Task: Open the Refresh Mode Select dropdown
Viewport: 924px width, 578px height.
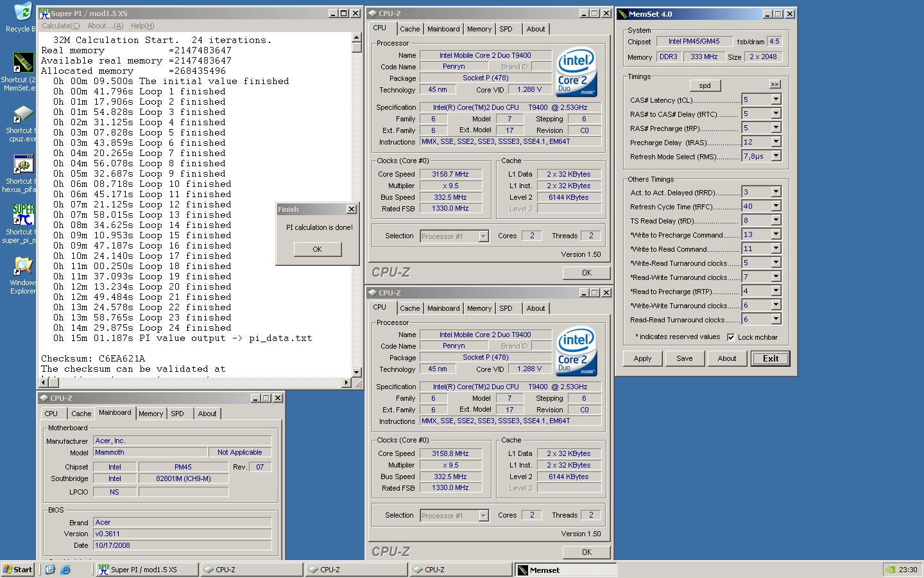Action: pos(776,156)
